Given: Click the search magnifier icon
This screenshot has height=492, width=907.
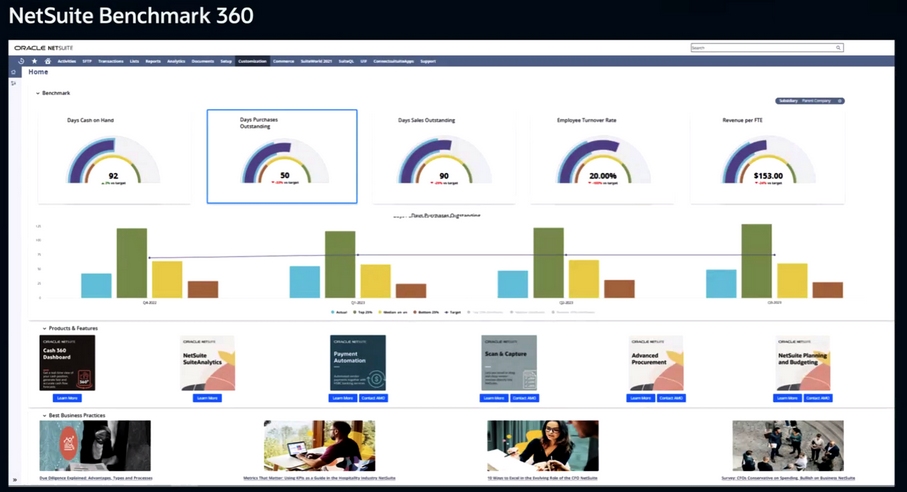Looking at the screenshot, I should point(838,48).
